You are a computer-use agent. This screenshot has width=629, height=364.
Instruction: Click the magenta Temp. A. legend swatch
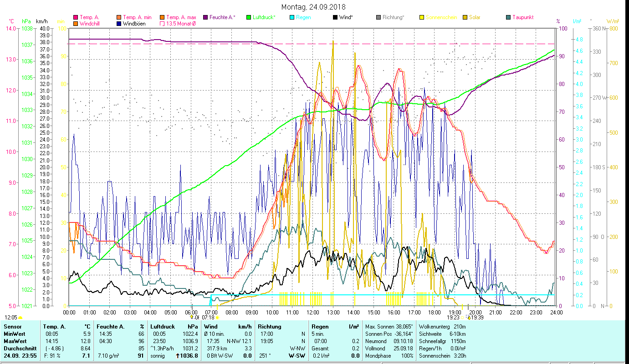(76, 17)
